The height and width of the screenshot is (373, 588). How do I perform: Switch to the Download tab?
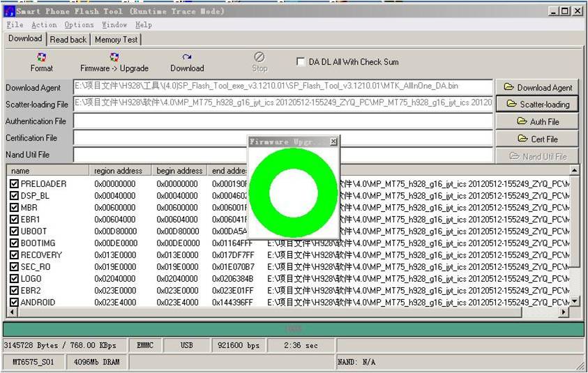point(25,38)
